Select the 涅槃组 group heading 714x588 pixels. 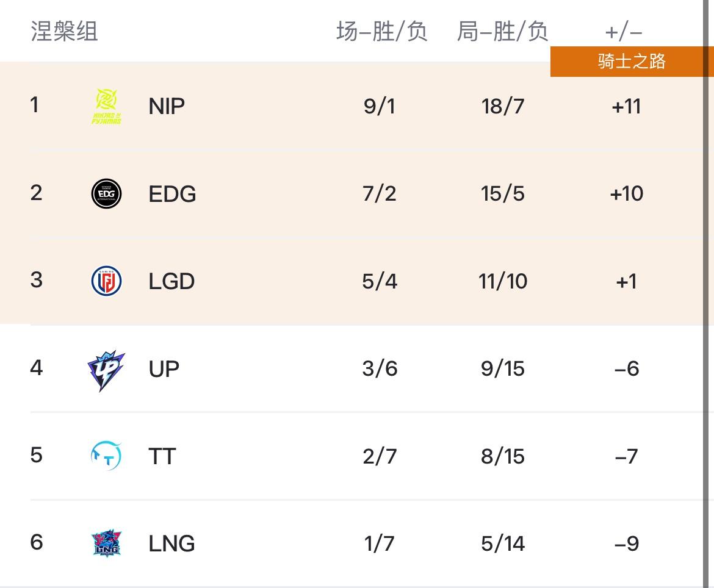64,31
